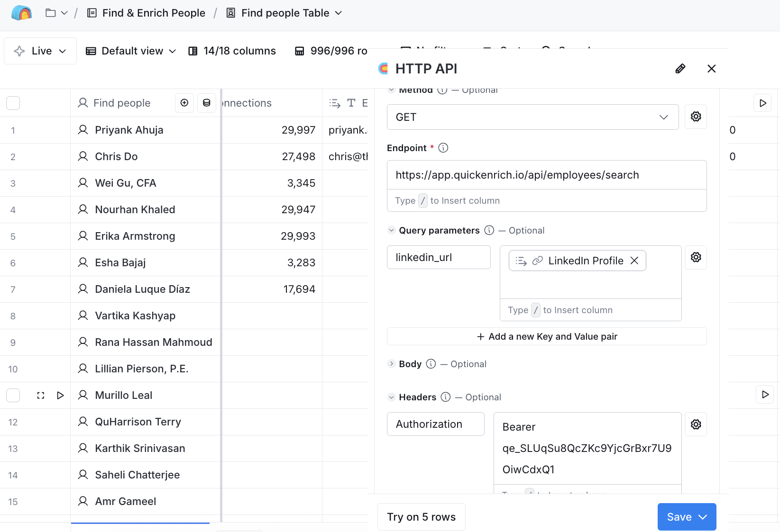Open Find & Enrich People breadcrumb
This screenshot has height=532, width=780.
(146, 13)
